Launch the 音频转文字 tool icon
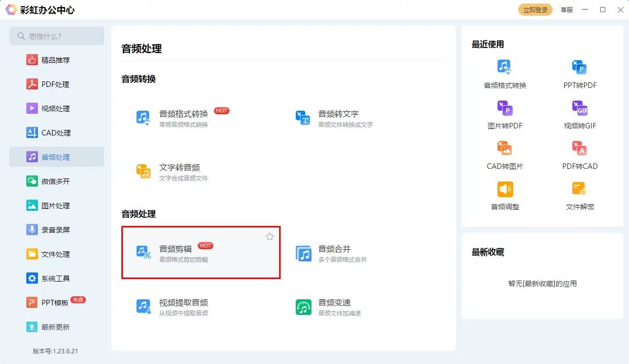The width and height of the screenshot is (629, 364). click(303, 118)
